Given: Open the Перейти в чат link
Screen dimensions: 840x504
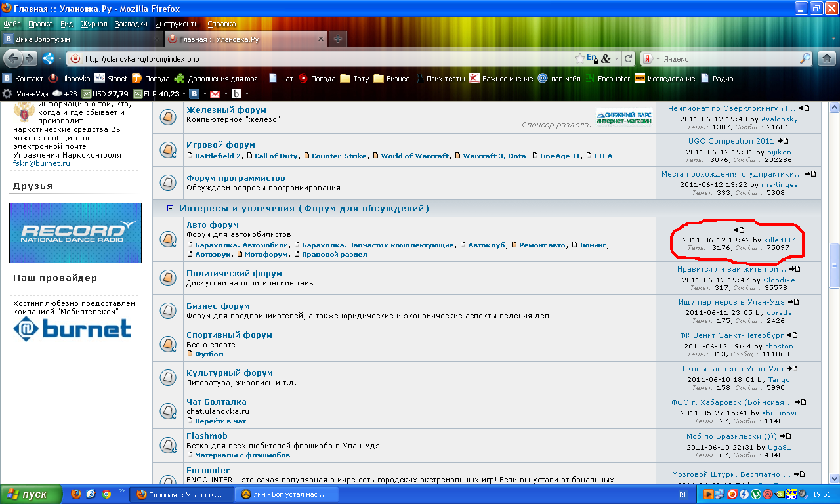Looking at the screenshot, I should [x=220, y=421].
